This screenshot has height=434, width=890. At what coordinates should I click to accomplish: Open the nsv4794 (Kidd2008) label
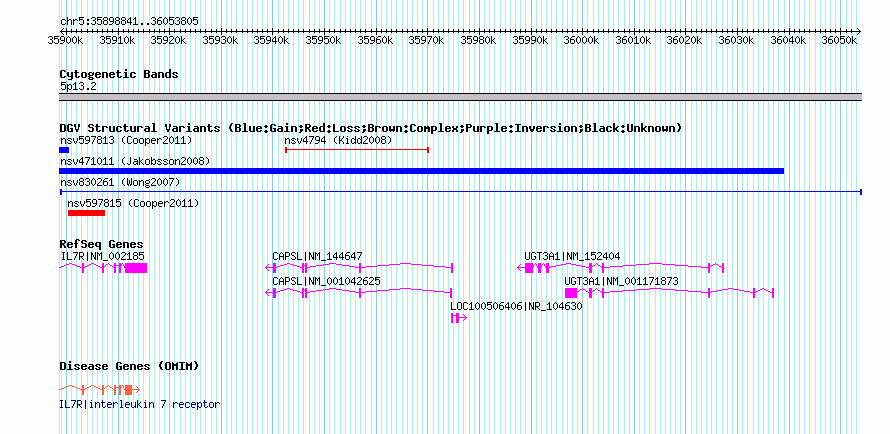tap(338, 140)
